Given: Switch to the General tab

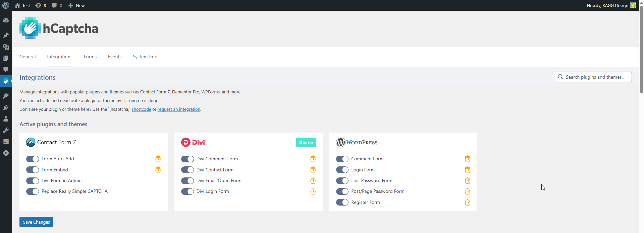Looking at the screenshot, I should pyautogui.click(x=28, y=57).
